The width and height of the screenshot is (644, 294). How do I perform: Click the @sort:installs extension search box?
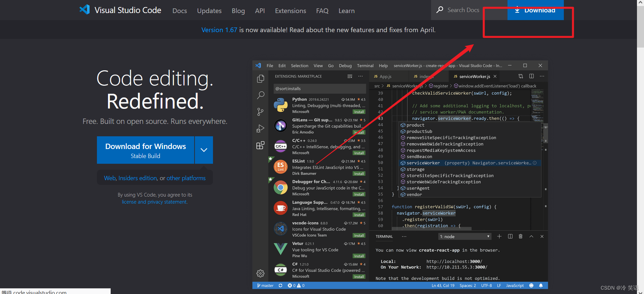coord(319,89)
